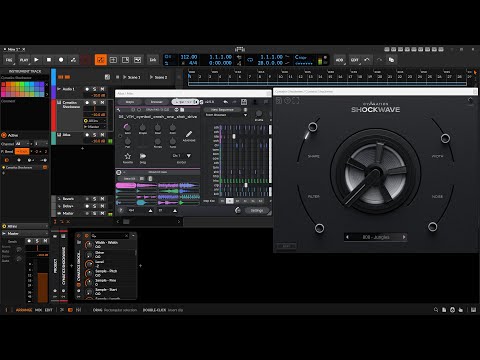Solo the Reverb effect track
Viewport: 480px width, 360px height.
click(x=95, y=199)
